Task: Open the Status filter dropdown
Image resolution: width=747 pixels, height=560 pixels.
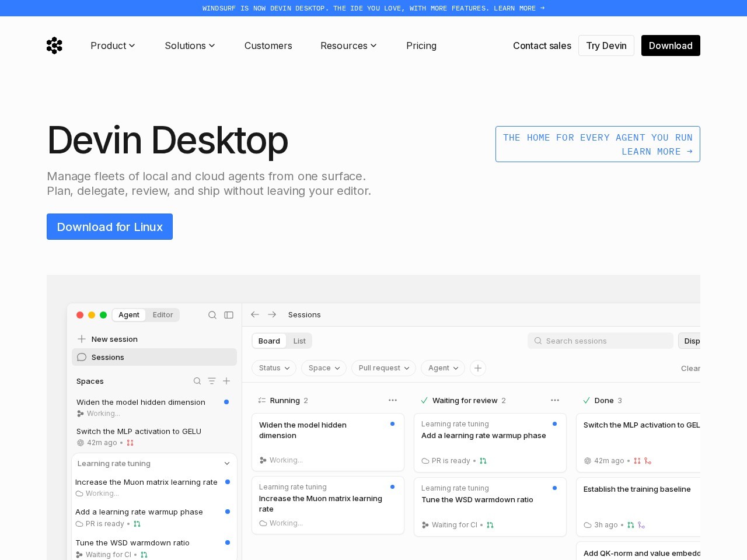Action: (x=274, y=368)
